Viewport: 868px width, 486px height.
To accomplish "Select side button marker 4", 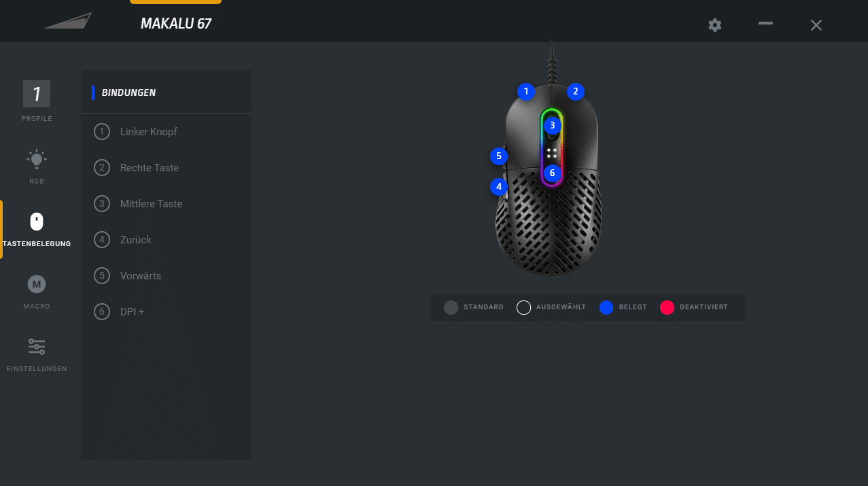I will (498, 186).
